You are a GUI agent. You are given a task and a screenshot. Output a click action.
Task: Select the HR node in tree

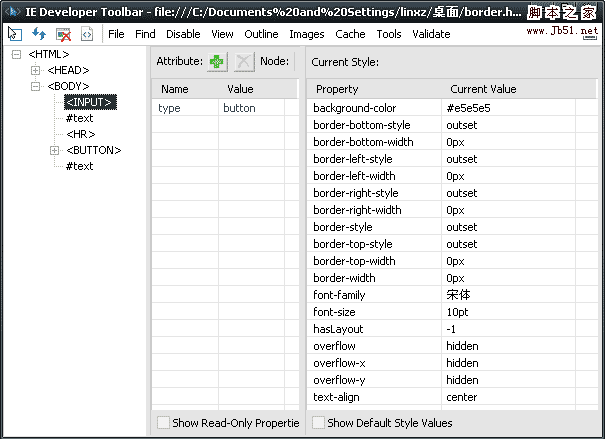(x=80, y=134)
